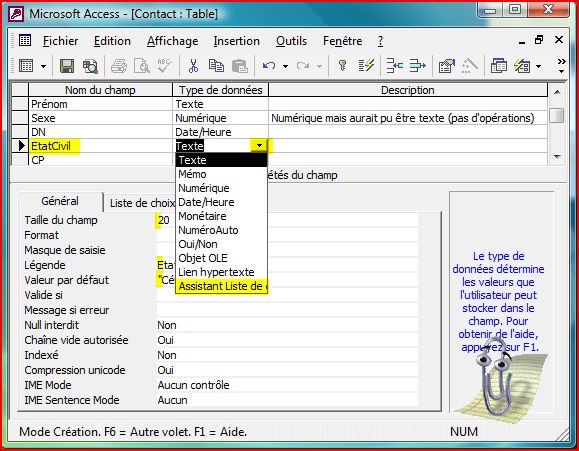
Task: Click the Taille du champ value field
Action: [x=287, y=220]
